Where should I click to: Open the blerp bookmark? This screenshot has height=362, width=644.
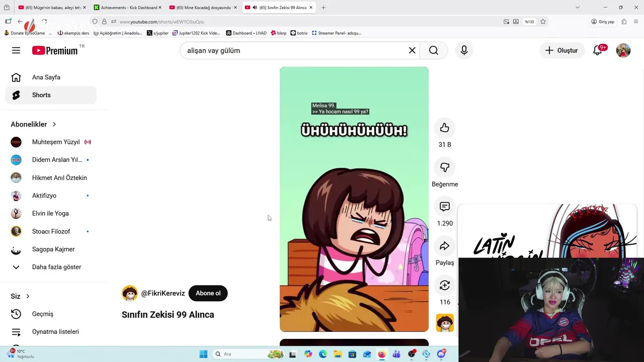click(278, 33)
